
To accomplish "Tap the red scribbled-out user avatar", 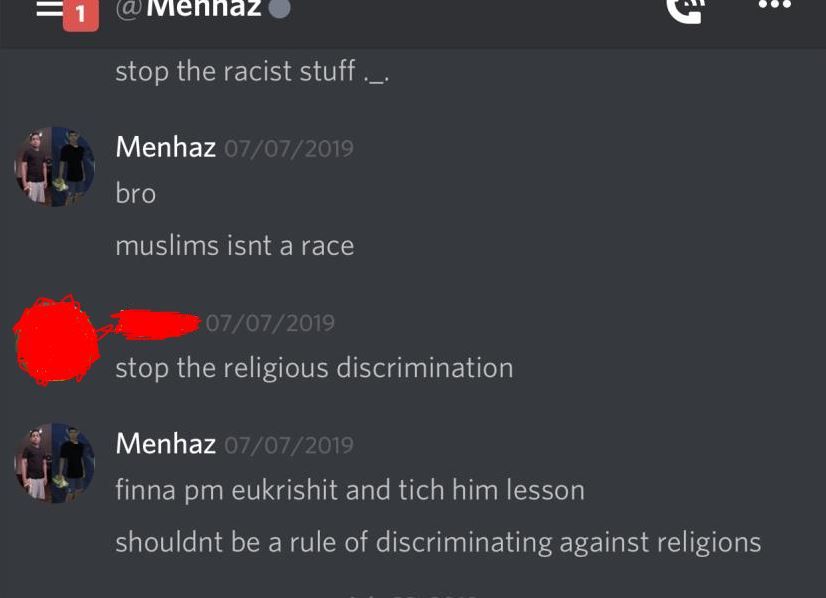I will pyautogui.click(x=56, y=340).
